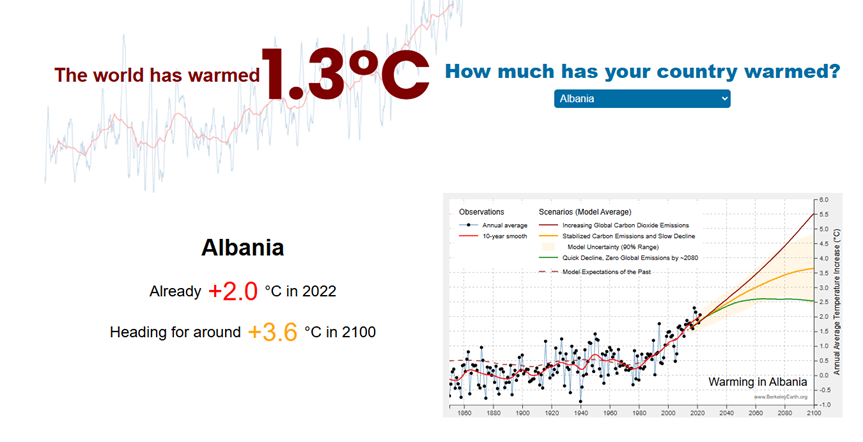Click the Increasing Global Carbon Dioxide Emissions legend line
The image size is (863, 442).
(x=548, y=226)
